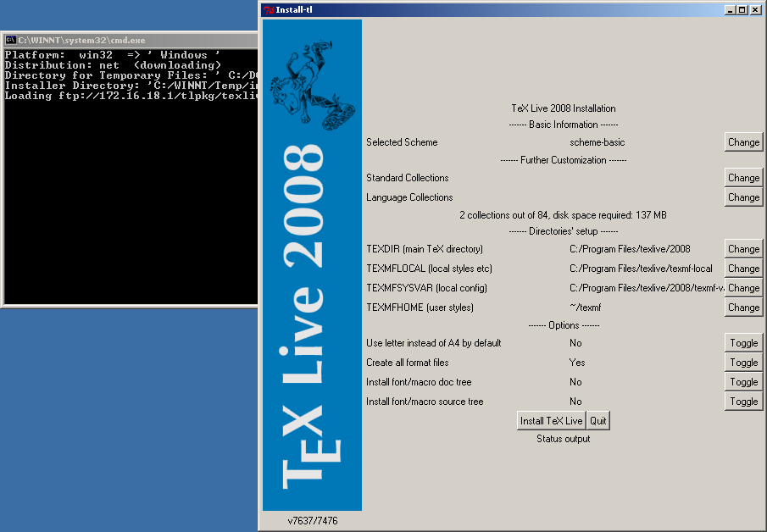Change the Language Collections selection
Screen dimensions: 767x532
coord(743,197)
